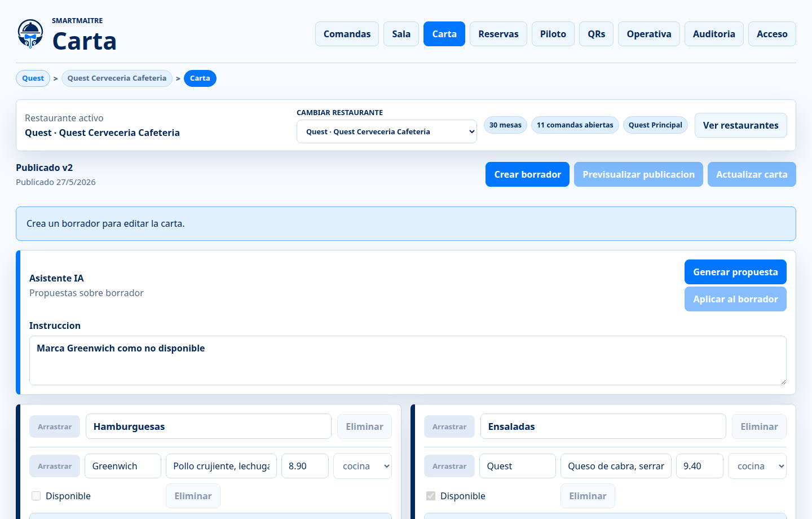Open the Piloto tab
The image size is (812, 519).
553,34
